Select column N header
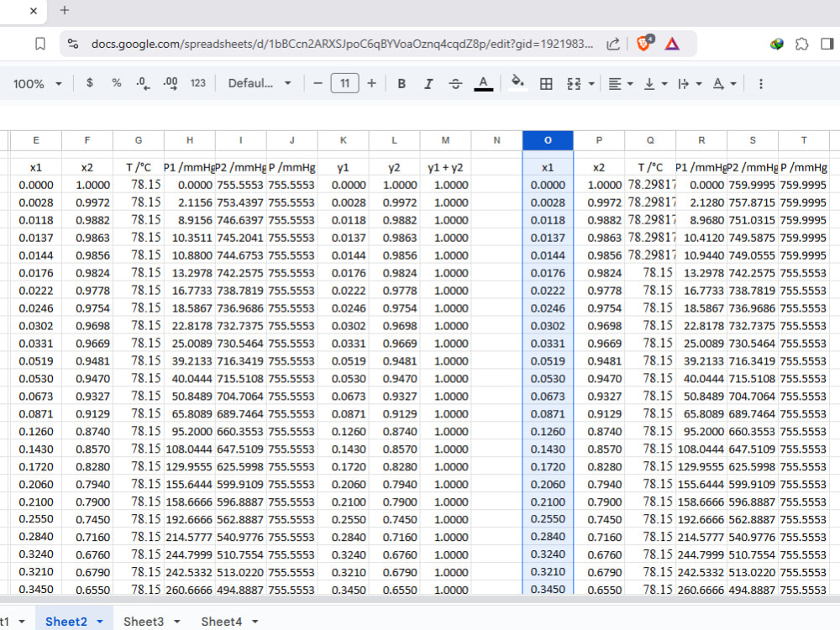 tap(496, 140)
